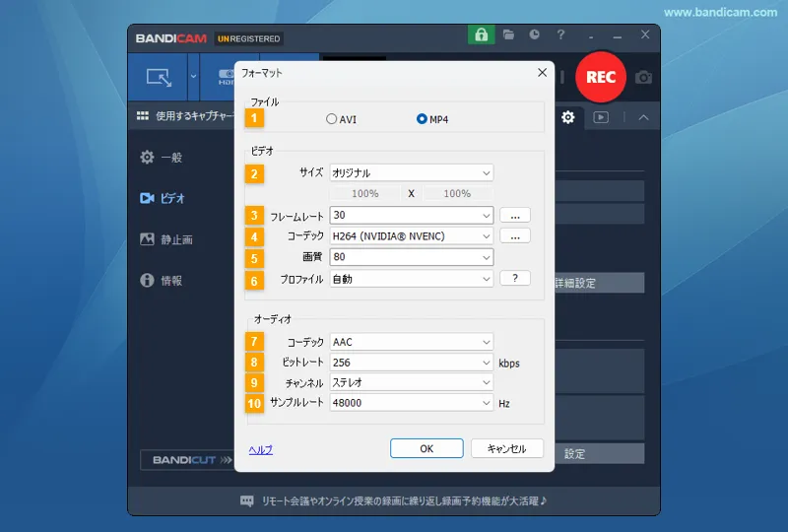Viewport: 788px width, 532px height.
Task: Open the ビデオ settings menu item
Action: (x=163, y=198)
